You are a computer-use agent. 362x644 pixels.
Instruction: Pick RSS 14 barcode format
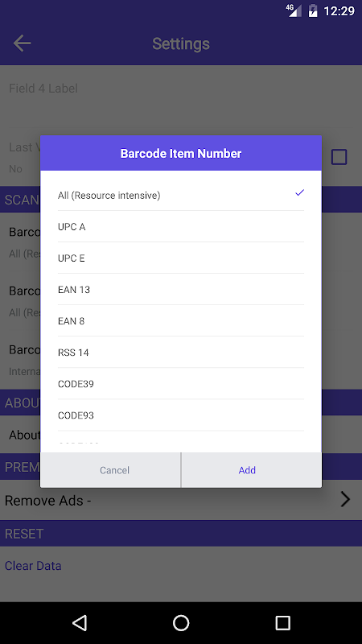(181, 353)
